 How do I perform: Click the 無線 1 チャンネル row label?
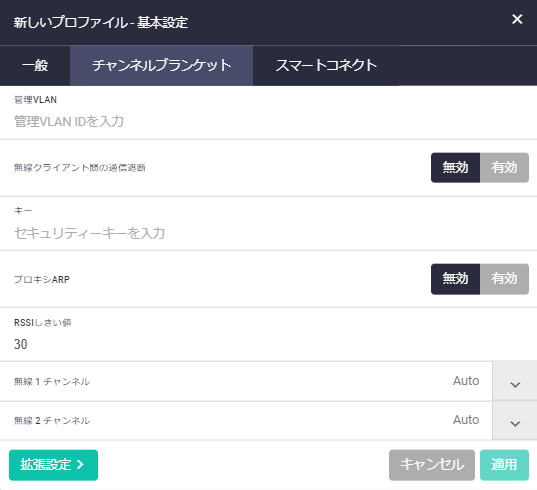tap(52, 381)
